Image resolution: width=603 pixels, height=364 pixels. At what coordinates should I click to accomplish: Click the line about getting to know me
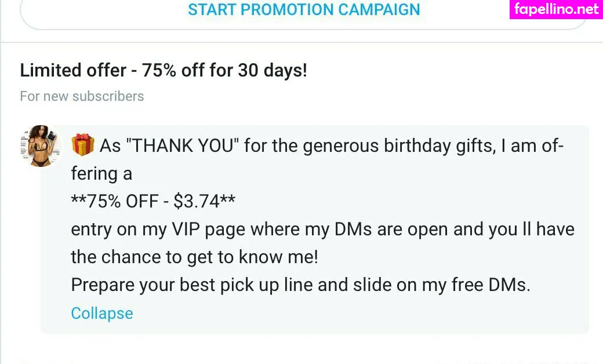click(x=194, y=257)
